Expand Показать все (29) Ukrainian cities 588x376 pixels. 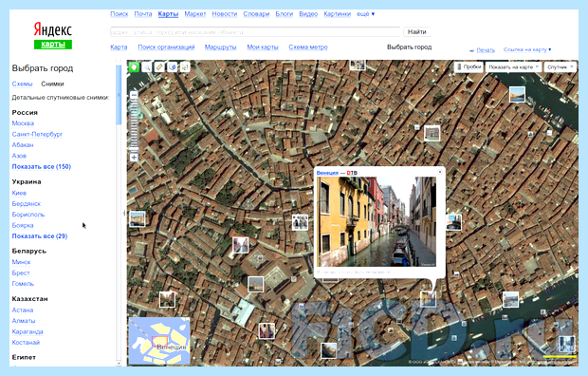tap(40, 235)
